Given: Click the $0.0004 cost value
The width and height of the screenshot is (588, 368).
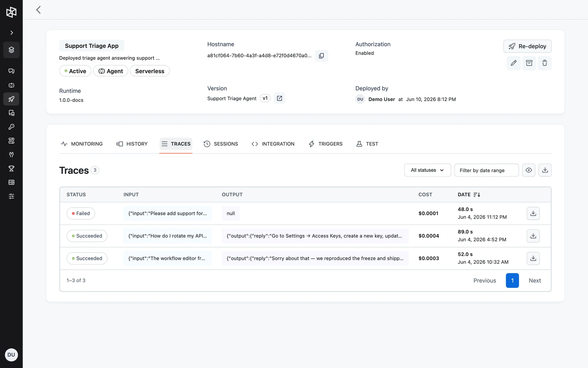Looking at the screenshot, I should coord(429,236).
